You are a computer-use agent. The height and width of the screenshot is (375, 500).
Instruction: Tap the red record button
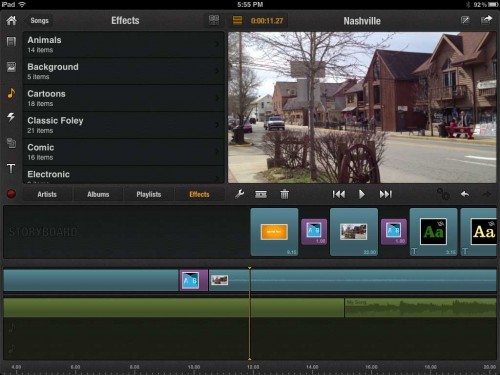point(11,194)
